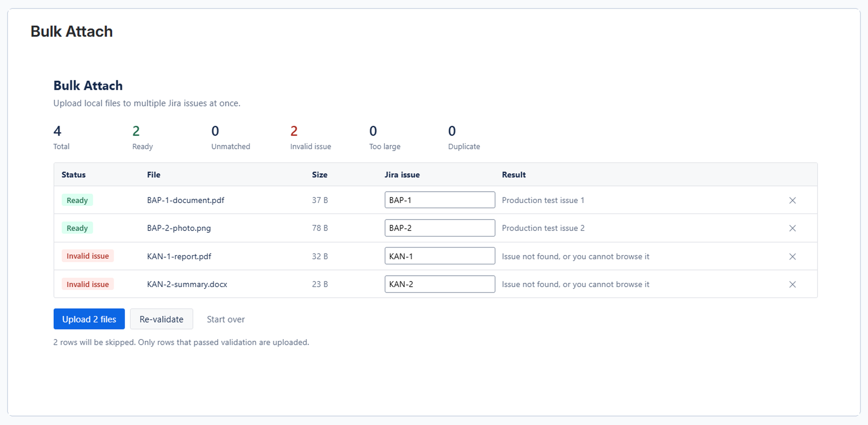Click the Ready count summary

point(142,137)
